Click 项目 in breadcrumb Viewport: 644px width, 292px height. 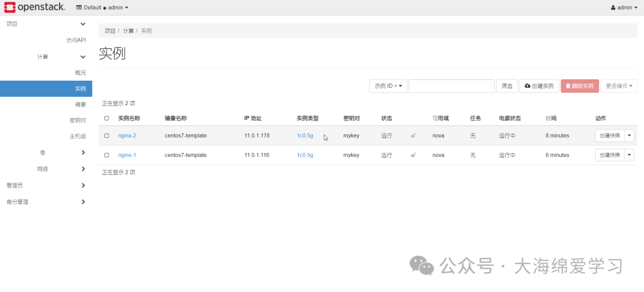(x=110, y=31)
